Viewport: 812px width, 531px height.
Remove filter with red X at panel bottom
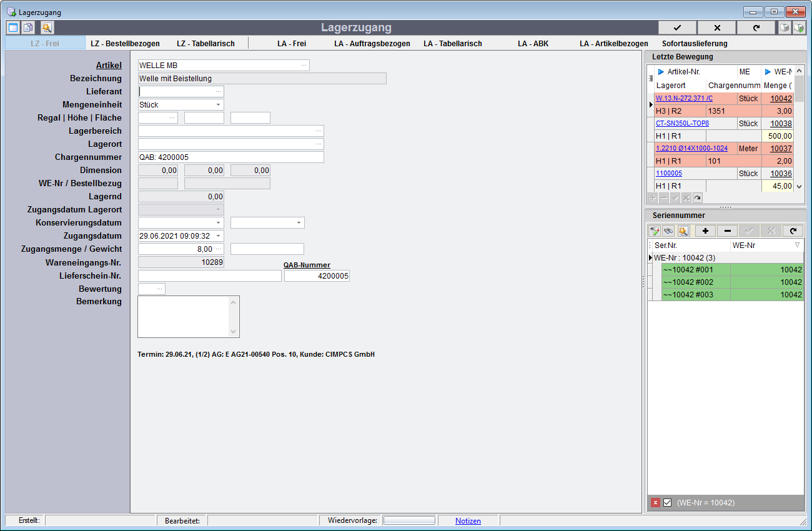pos(655,502)
